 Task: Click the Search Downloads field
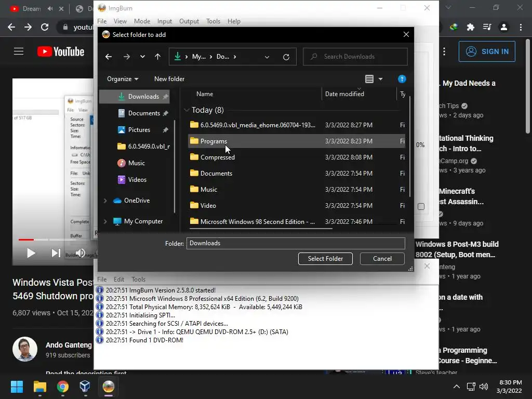(355, 57)
